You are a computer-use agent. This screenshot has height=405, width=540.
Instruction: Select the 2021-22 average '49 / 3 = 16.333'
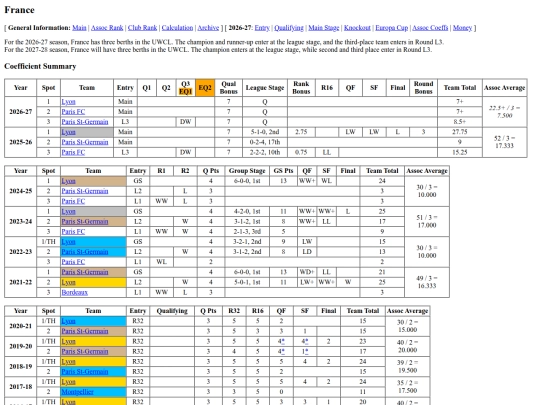point(427,282)
